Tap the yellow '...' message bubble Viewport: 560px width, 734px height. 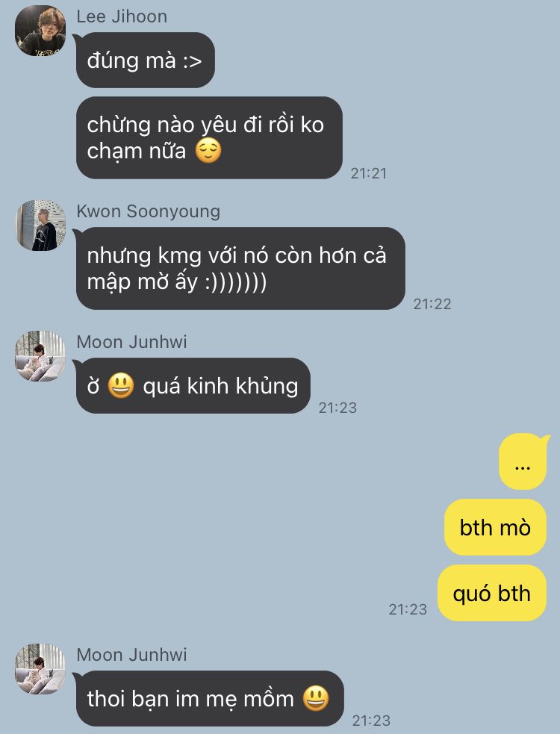(523, 462)
